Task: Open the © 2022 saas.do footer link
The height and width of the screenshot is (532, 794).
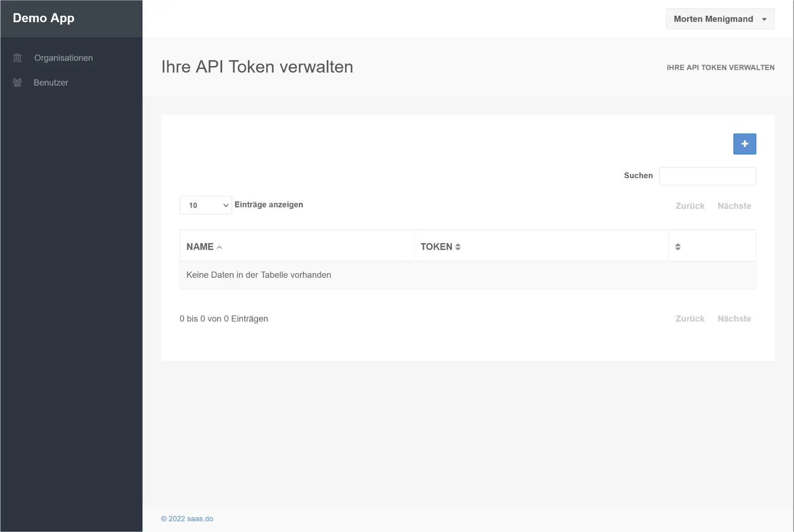Action: pyautogui.click(x=187, y=519)
